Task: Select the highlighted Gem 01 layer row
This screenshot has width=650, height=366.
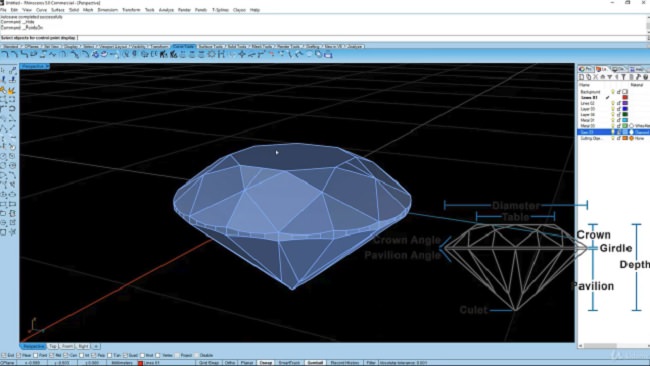Action: [614, 132]
